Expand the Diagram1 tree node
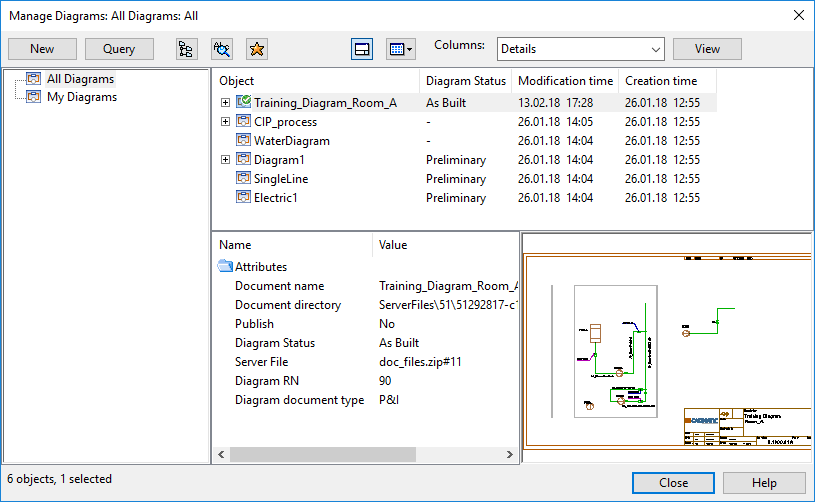Viewport: 815px width, 502px height. (x=225, y=160)
